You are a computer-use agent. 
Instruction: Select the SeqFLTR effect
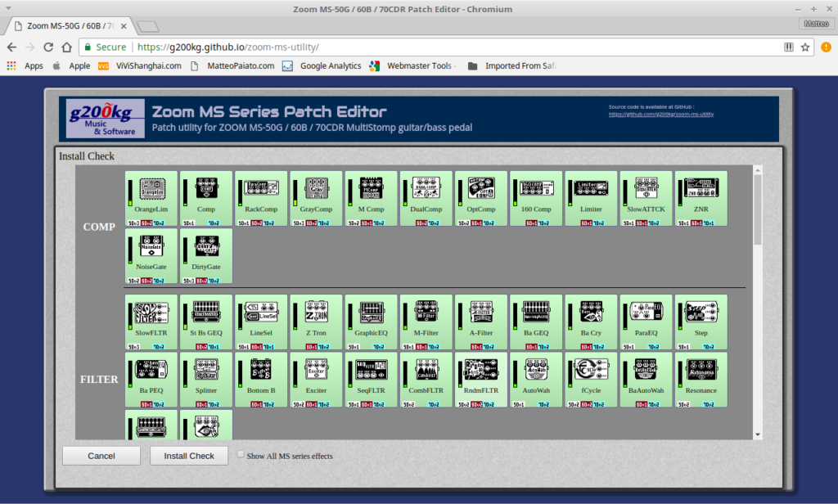pos(372,380)
